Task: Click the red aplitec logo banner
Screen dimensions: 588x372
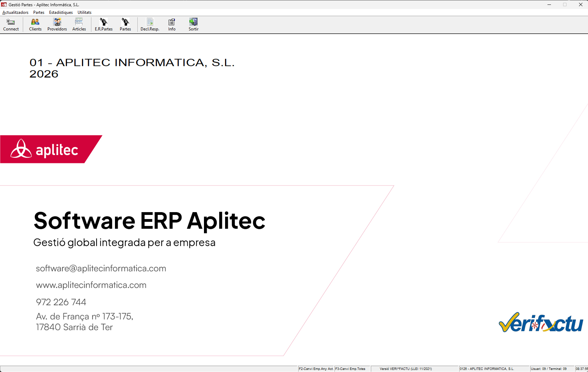Action: (51, 149)
